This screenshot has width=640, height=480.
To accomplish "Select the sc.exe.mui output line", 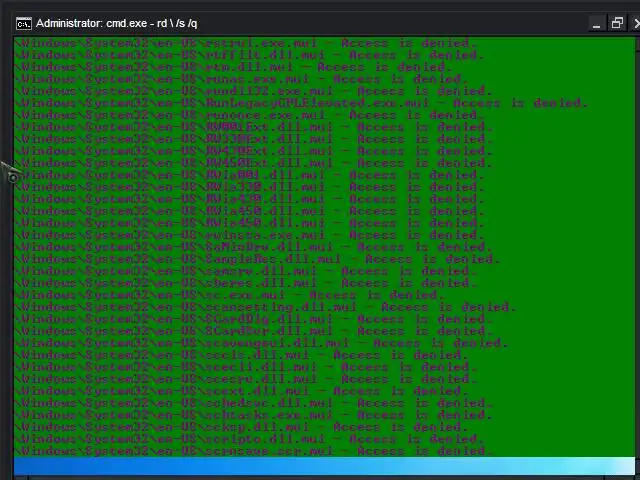I will click(229, 295).
